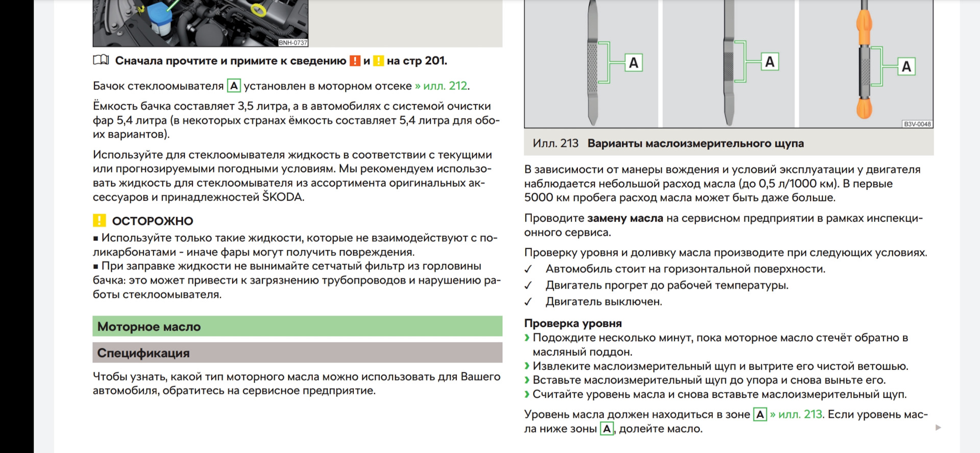980x453 pixels.
Task: Click green chevron beside 'Вставьте маслоизмерительный щуп'
Action: point(527,380)
